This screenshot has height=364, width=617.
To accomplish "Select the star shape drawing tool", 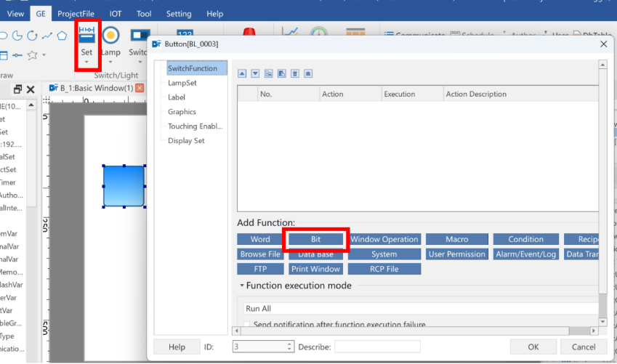I will tap(32, 55).
